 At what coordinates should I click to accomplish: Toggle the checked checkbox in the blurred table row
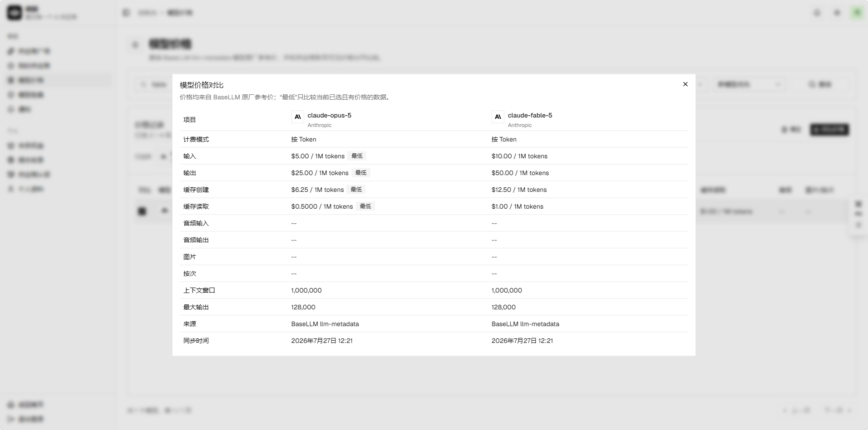click(x=142, y=211)
